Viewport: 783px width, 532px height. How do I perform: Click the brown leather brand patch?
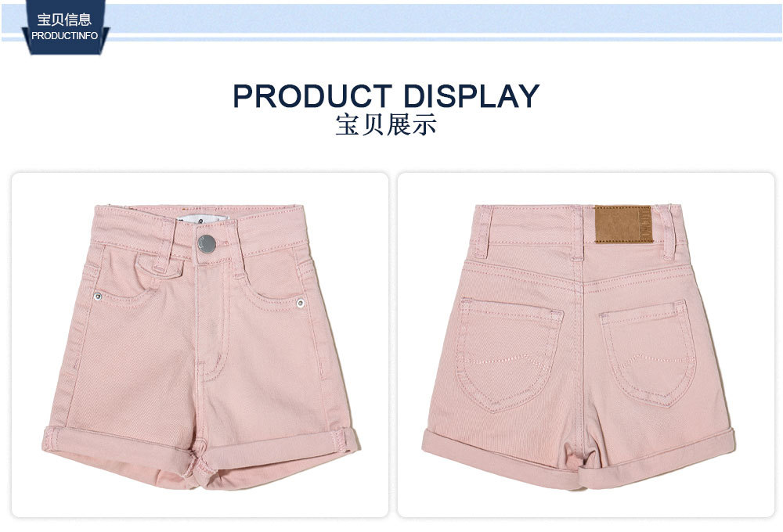pos(623,225)
